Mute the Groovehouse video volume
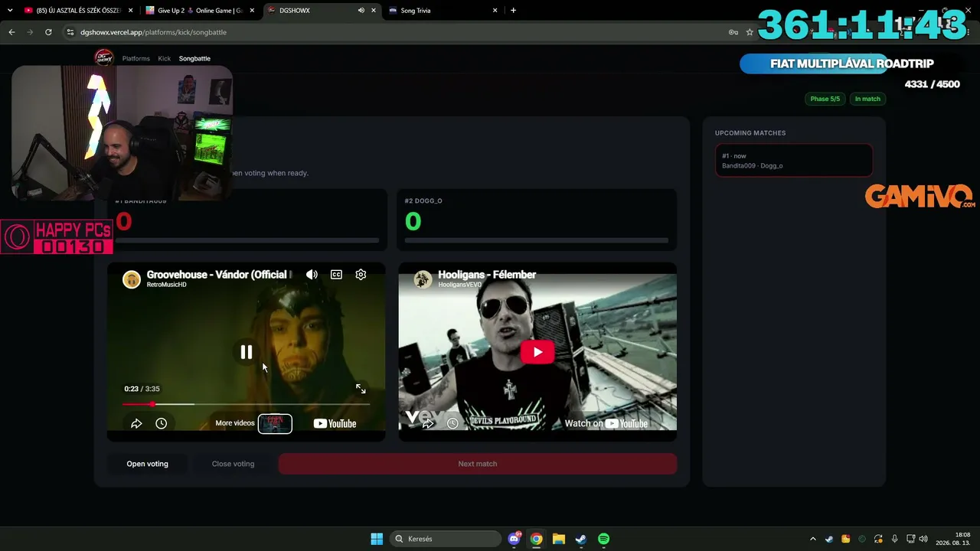The image size is (980, 551). [312, 275]
